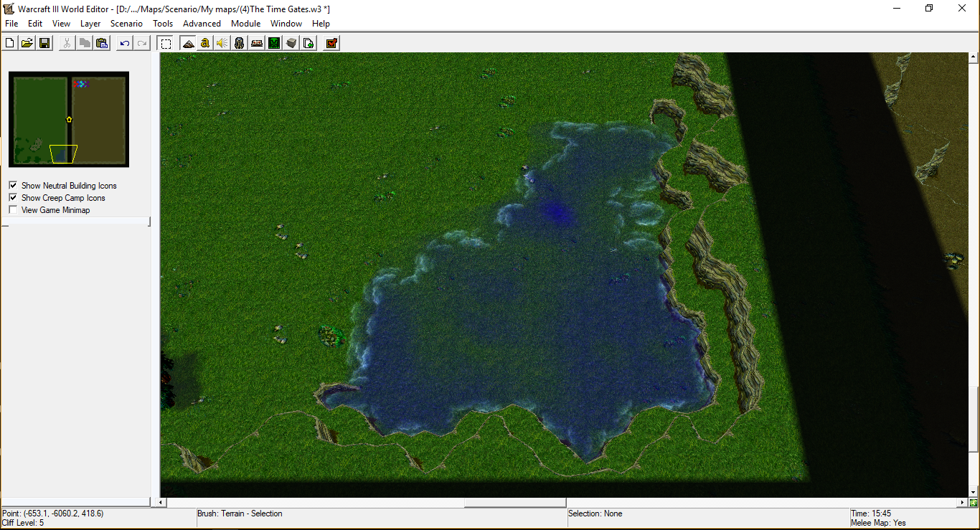
Task: Click the vertical scrollbar down arrow
Action: coord(974,492)
